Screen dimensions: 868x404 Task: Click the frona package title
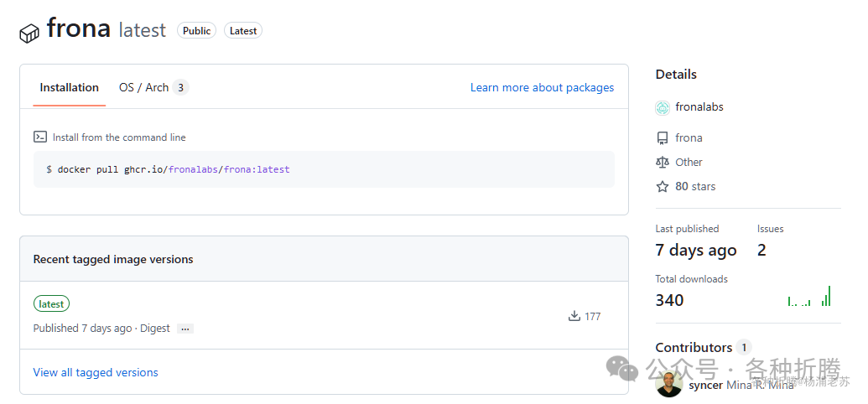tap(79, 28)
